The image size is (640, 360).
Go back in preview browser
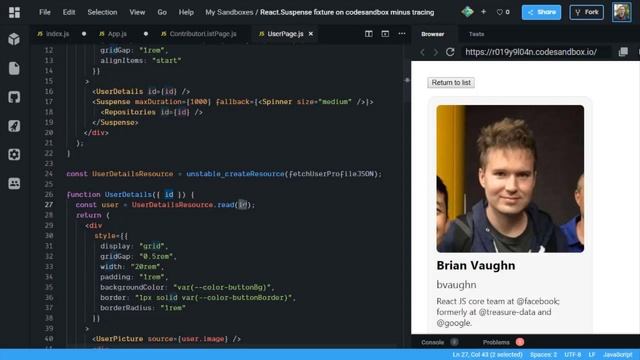(422, 52)
